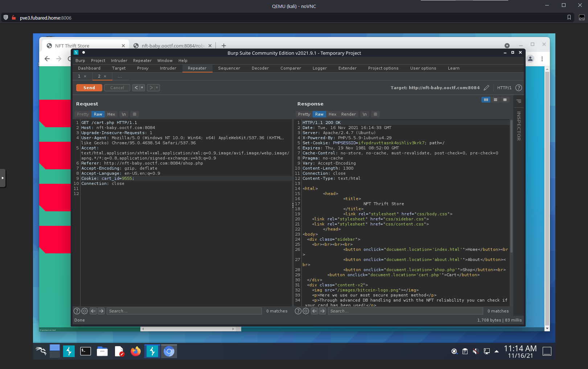Choose top-bottom split layout icon
The image size is (588, 369).
point(495,100)
